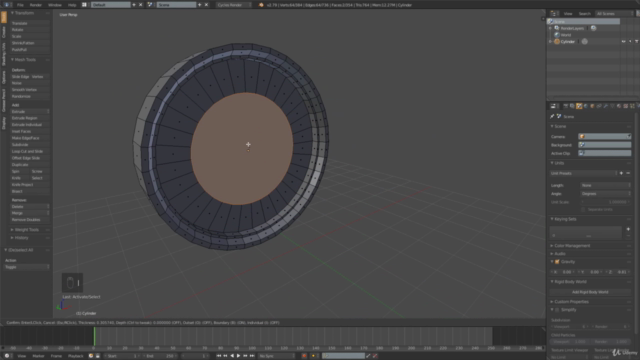Image resolution: width=640 pixels, height=360 pixels.
Task: Add a new scene with plus button
Action: pos(200,5)
